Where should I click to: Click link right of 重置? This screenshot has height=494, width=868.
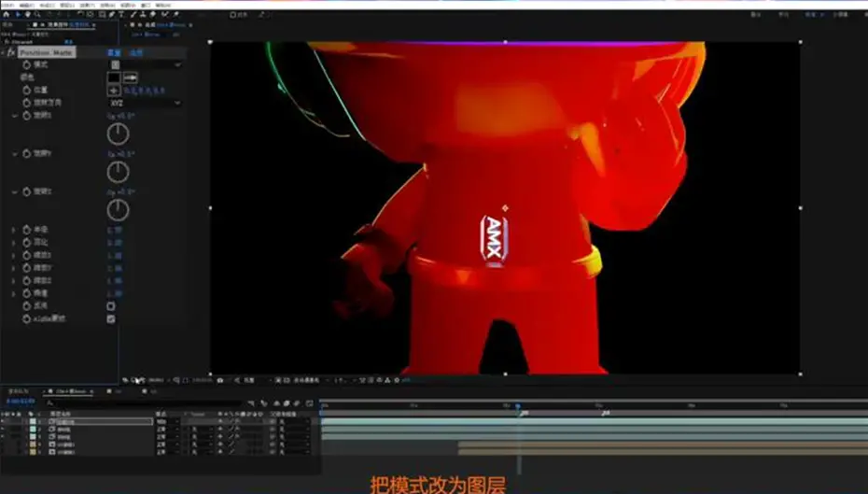(x=136, y=52)
